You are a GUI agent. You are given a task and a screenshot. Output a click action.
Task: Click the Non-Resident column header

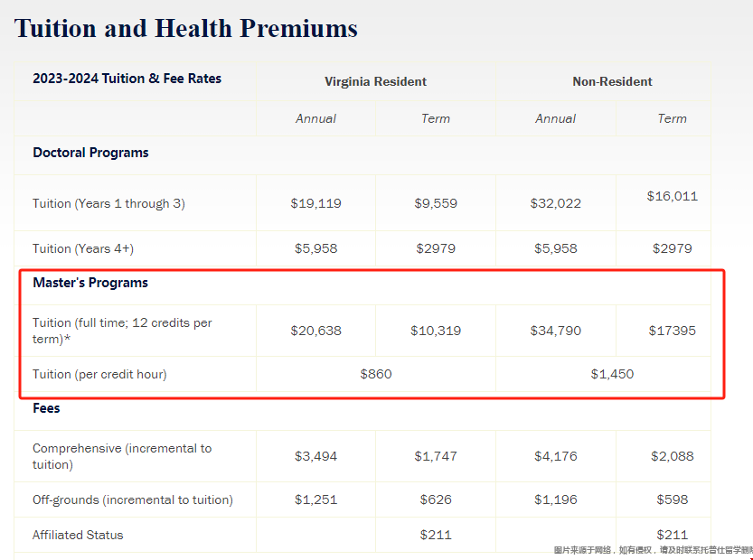point(612,81)
